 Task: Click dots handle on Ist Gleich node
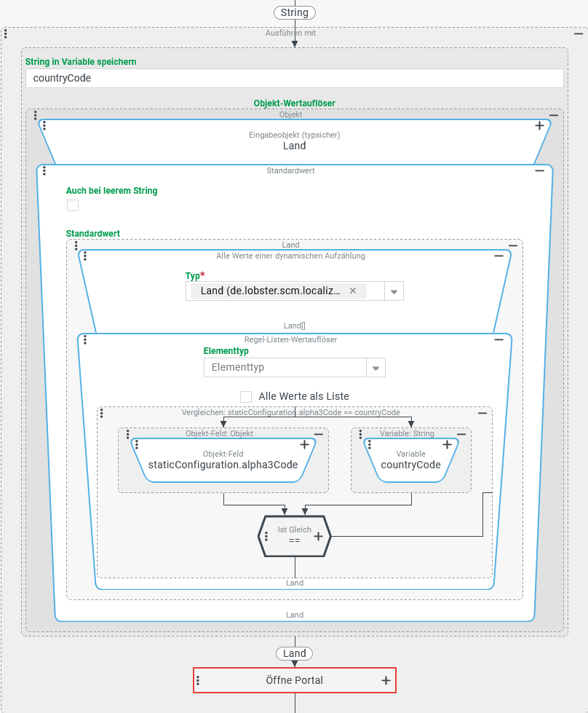click(x=266, y=536)
